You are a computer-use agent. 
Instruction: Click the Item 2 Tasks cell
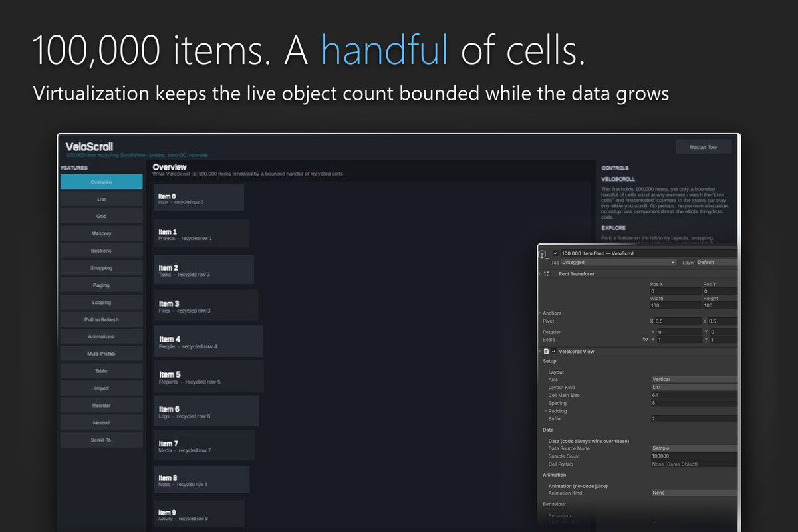[x=204, y=269]
